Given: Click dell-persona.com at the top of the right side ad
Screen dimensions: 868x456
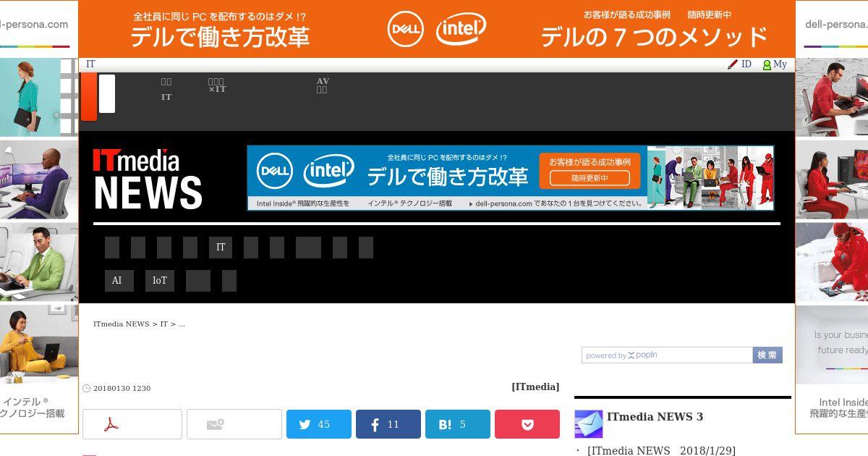Looking at the screenshot, I should [836, 25].
